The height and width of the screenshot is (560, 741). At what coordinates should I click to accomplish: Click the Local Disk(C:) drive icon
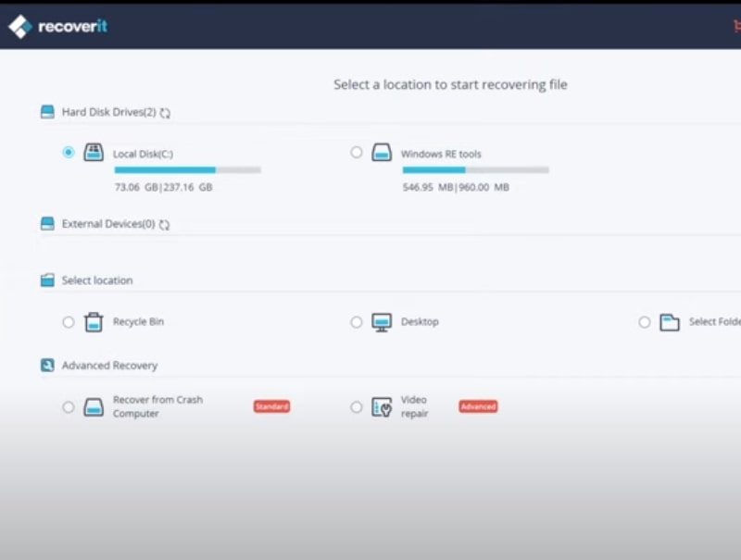coord(94,153)
